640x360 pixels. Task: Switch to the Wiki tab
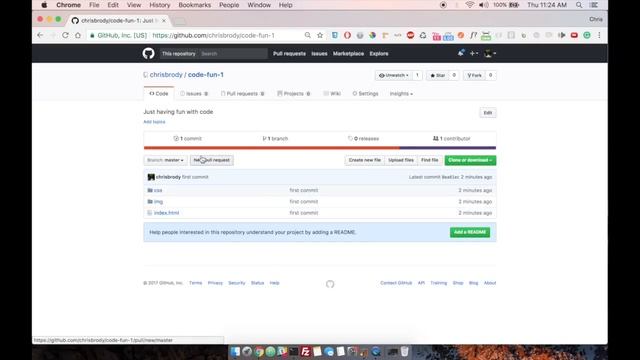point(332,93)
